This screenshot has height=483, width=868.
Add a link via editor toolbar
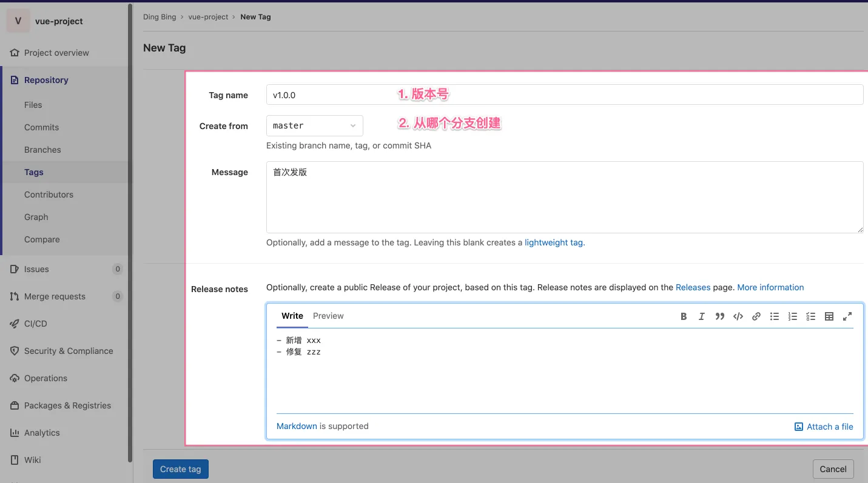[756, 316]
